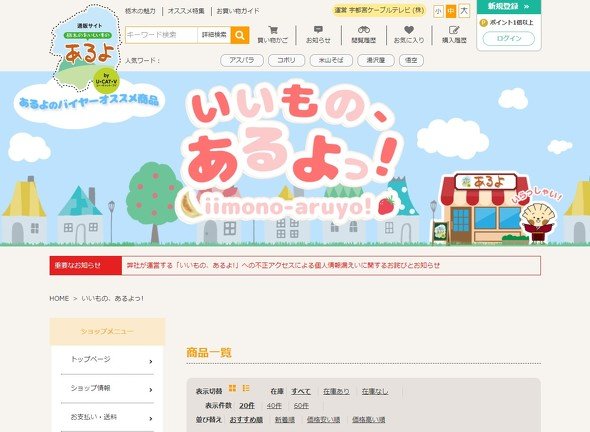Viewport: 590px width, 432px height.
Task: Switch to grid view display icon
Action: tap(233, 388)
